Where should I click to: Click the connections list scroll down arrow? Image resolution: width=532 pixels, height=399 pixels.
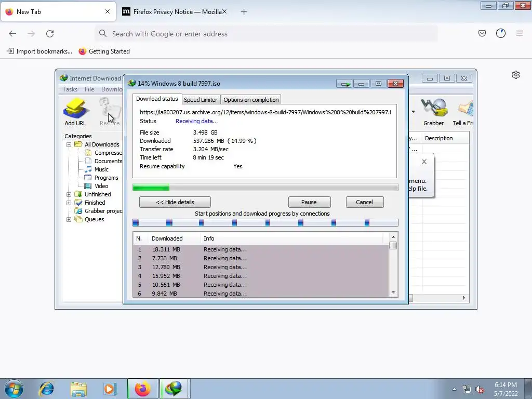point(393,292)
